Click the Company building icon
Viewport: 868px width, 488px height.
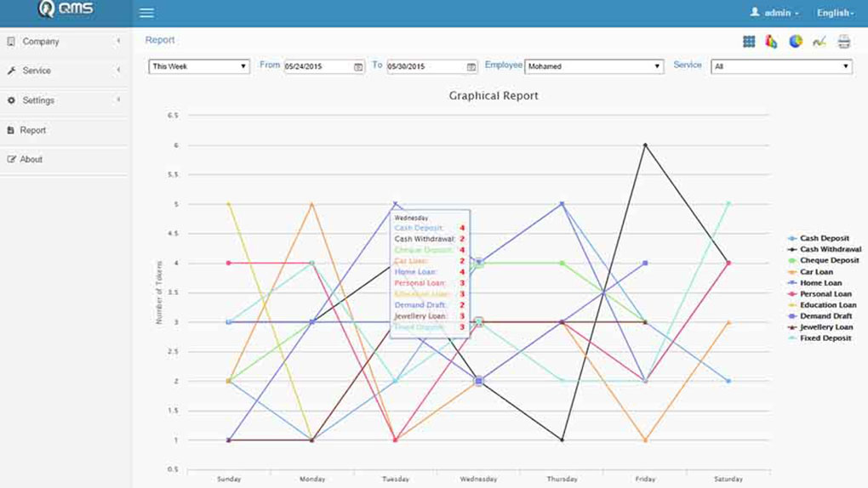11,42
